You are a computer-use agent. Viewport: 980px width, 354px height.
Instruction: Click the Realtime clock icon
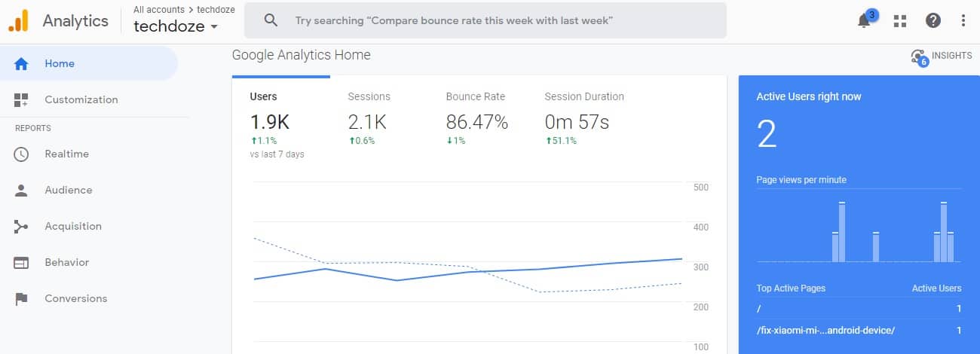[21, 154]
